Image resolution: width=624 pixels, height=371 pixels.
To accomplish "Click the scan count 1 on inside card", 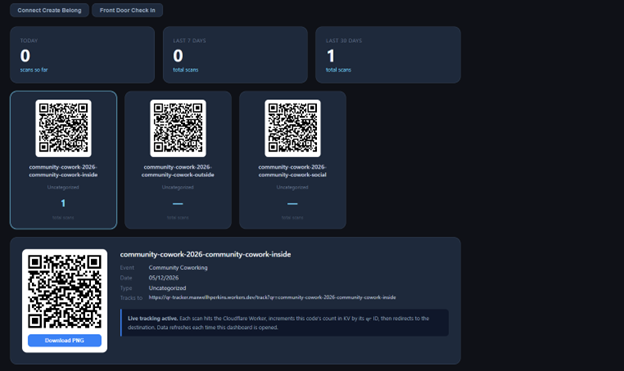I will [63, 203].
